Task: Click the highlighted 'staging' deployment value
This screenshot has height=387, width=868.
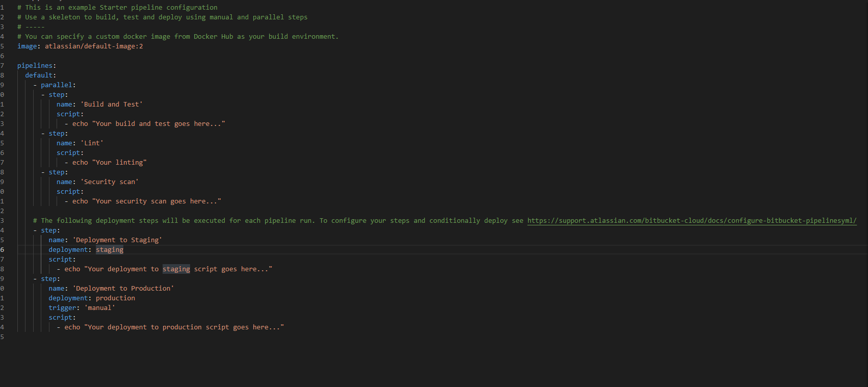Action: point(110,250)
